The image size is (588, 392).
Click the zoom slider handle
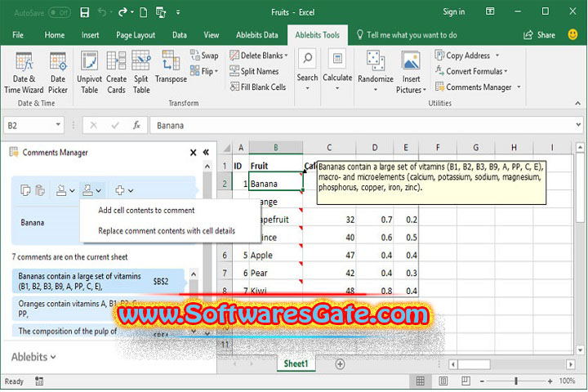pos(516,381)
